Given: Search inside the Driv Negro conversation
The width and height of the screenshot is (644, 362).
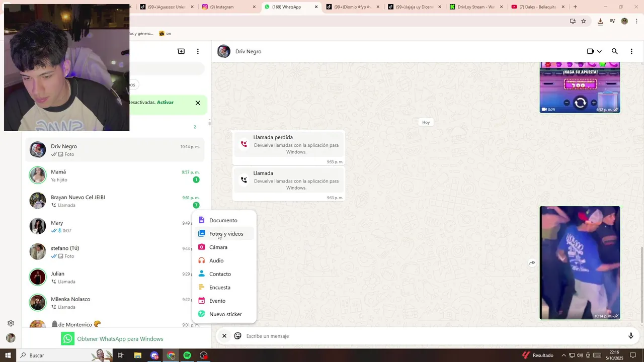Looking at the screenshot, I should [614, 51].
